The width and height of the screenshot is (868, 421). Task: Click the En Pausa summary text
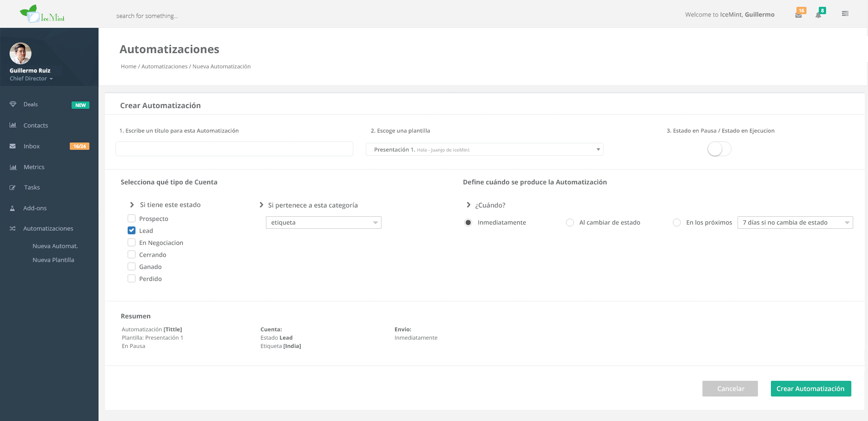(134, 346)
